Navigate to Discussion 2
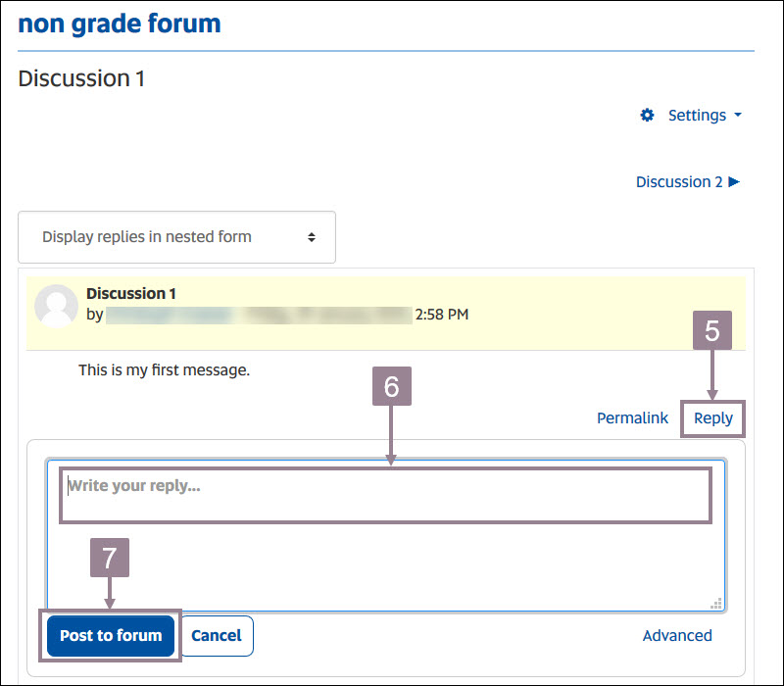This screenshot has width=784, height=686. click(678, 181)
